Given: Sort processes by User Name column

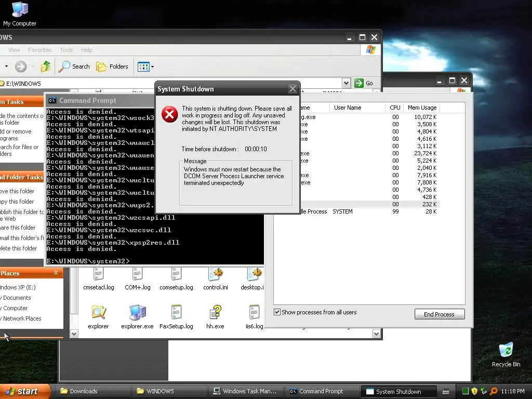Looking at the screenshot, I should 357,108.
